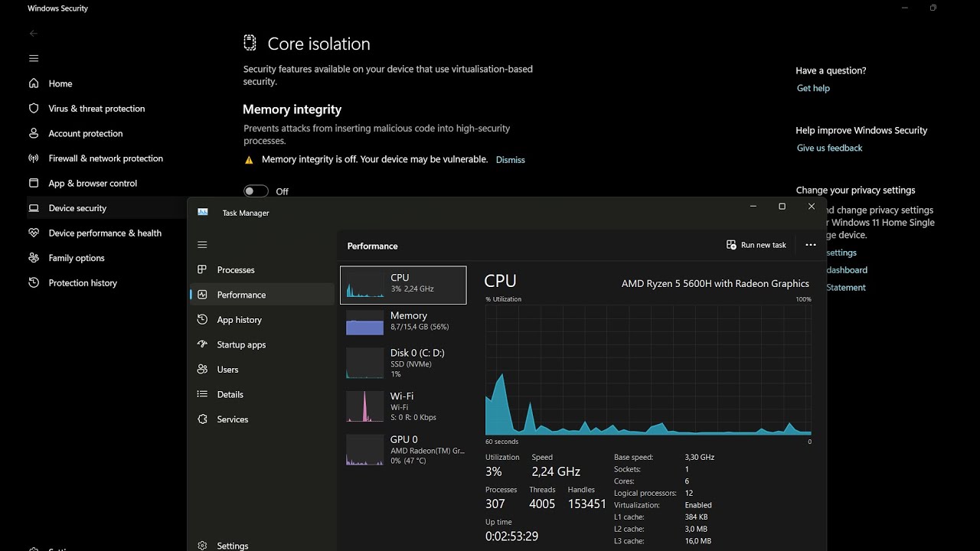Open Firewall & network protection page
980x551 pixels.
[x=106, y=158]
